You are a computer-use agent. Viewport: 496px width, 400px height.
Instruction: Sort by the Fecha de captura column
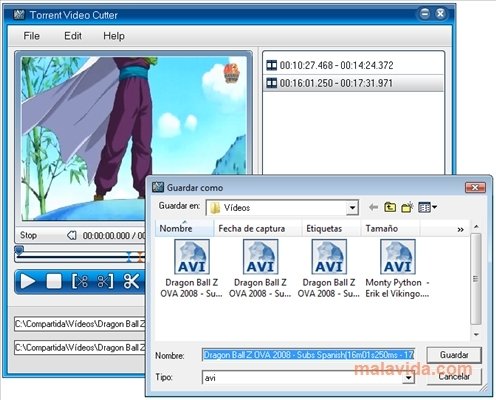point(258,228)
